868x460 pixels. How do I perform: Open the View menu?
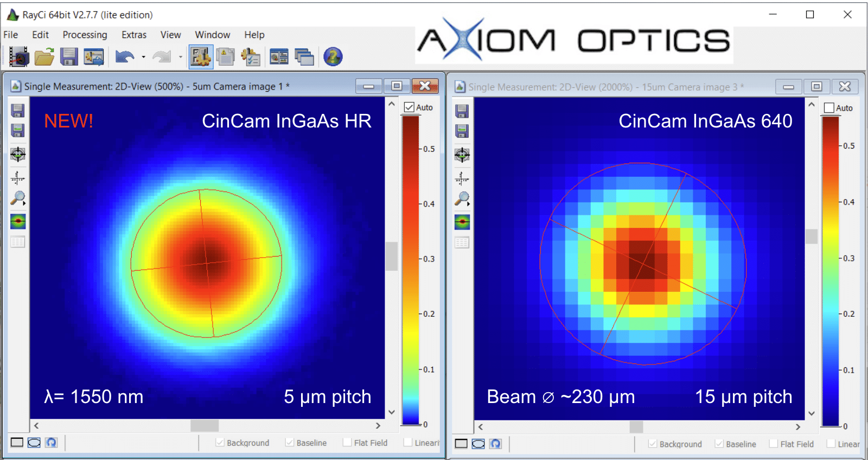coord(171,35)
